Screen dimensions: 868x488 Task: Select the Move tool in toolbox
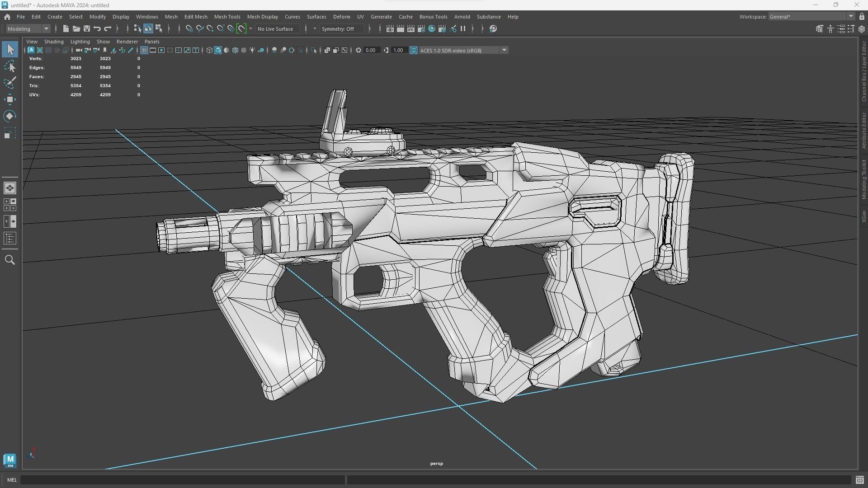(9, 99)
